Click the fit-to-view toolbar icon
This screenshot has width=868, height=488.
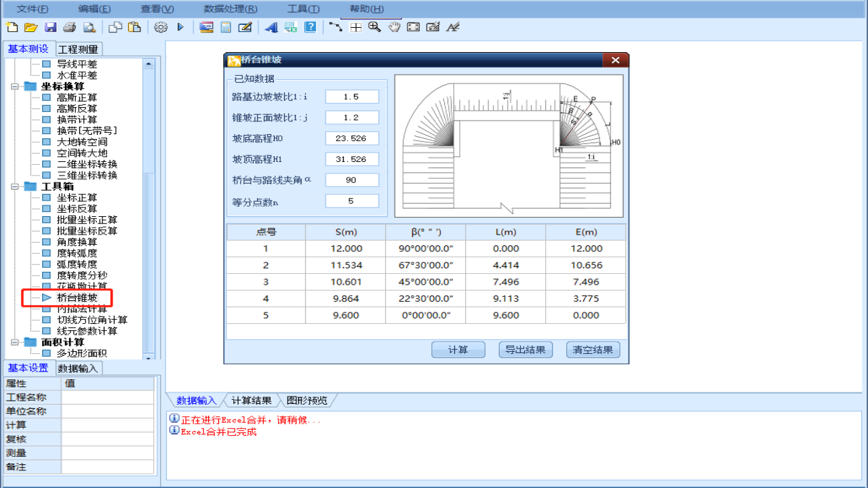click(x=413, y=27)
